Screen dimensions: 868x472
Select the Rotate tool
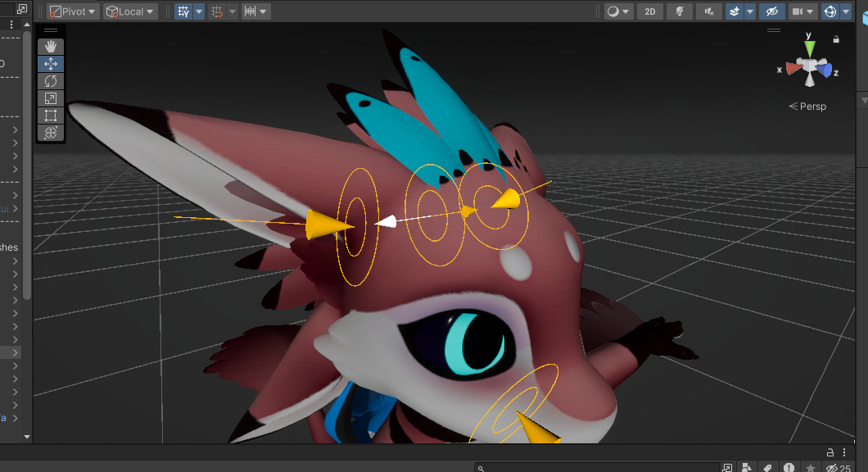coord(51,80)
